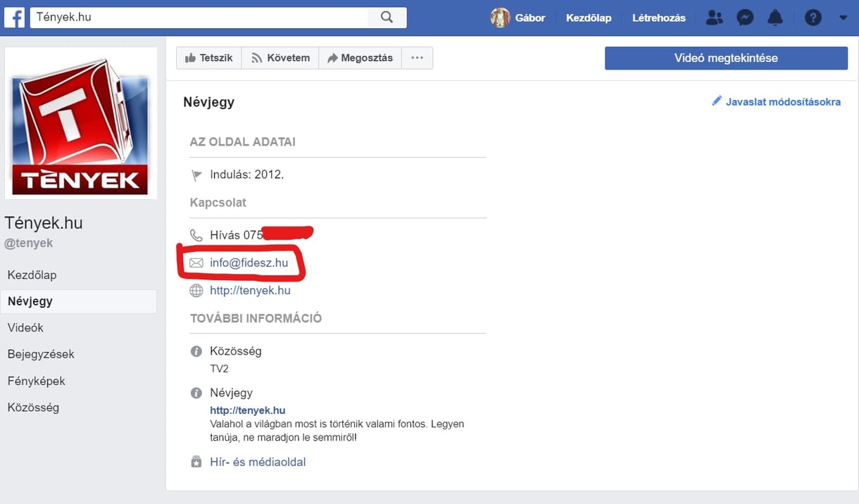Click the bold http://tenyek.hu link under Névjegy
Screen dimensions: 859x504
(x=248, y=410)
